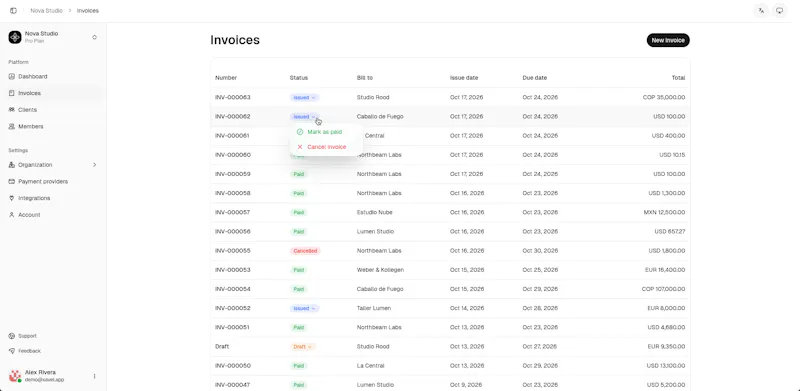Click the Issue date column header
Viewport: 800px width, 391px height.
464,78
